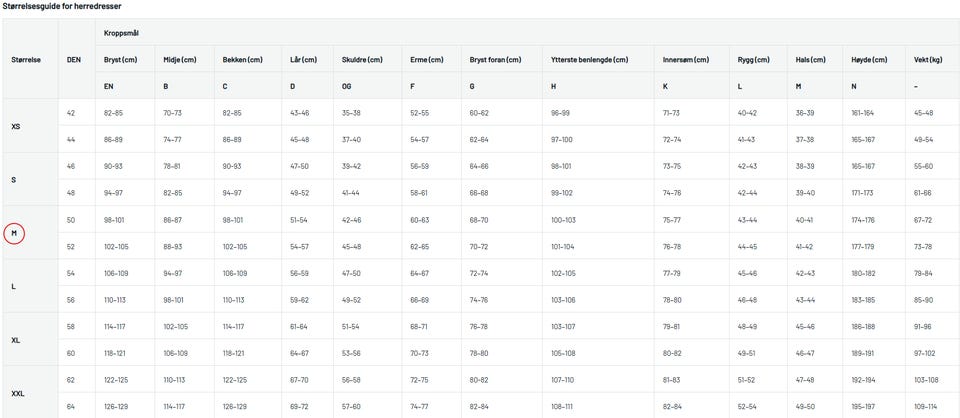
Task: Click the DEN column header
Action: pos(73,60)
